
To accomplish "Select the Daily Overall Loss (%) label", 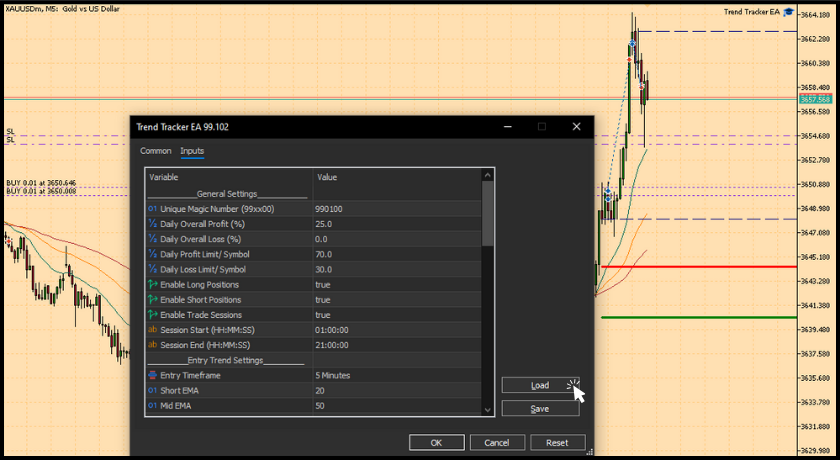I will click(200, 239).
